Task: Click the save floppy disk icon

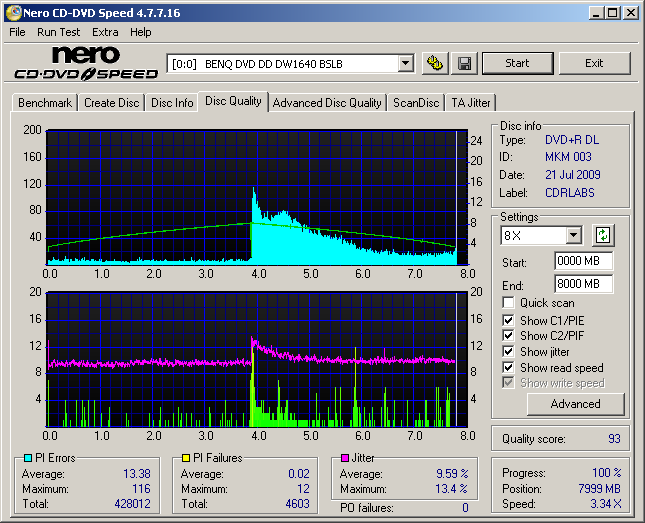Action: (464, 63)
